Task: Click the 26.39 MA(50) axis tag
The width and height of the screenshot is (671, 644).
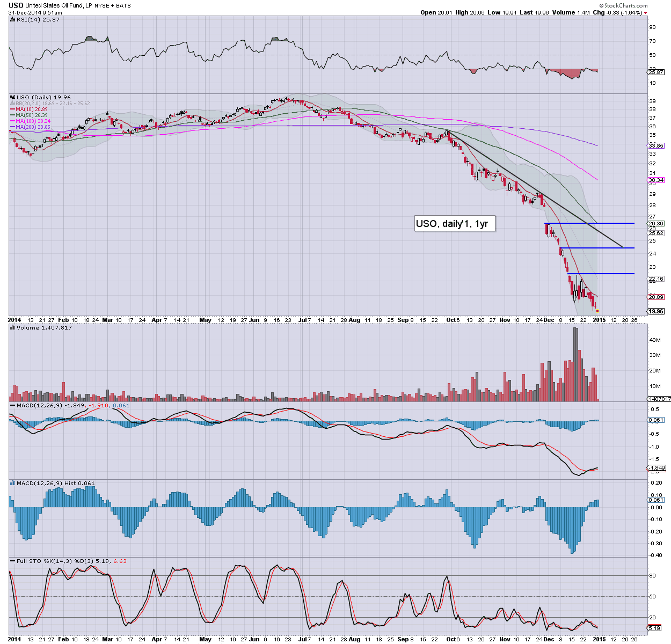Action: [x=656, y=223]
